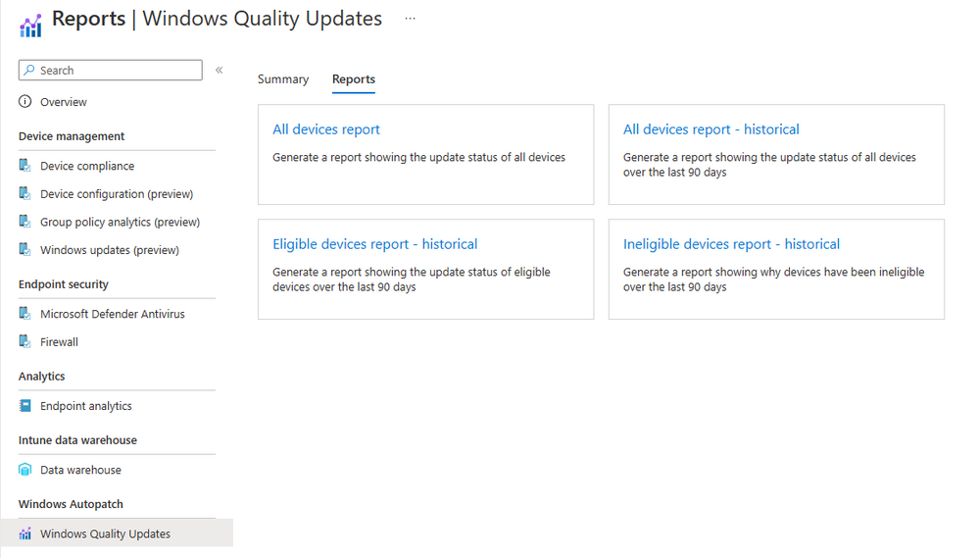Click the Endpoint analytics icon

25,405
